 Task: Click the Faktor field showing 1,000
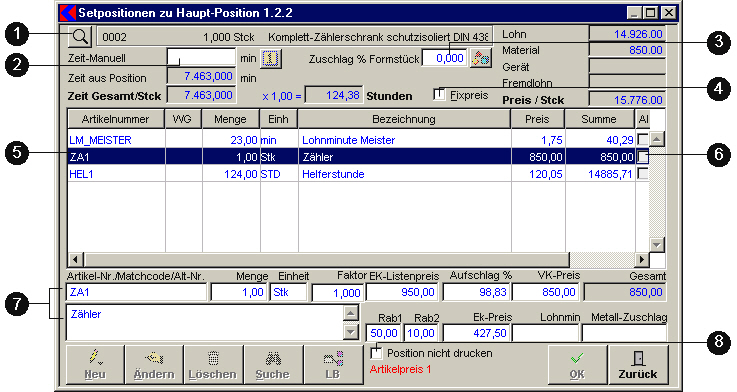click(x=338, y=293)
